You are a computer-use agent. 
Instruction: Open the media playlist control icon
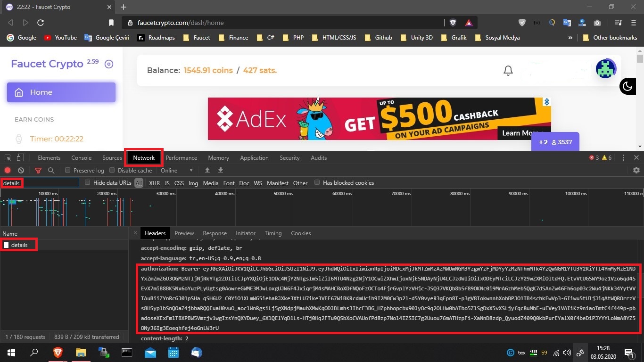(x=619, y=23)
